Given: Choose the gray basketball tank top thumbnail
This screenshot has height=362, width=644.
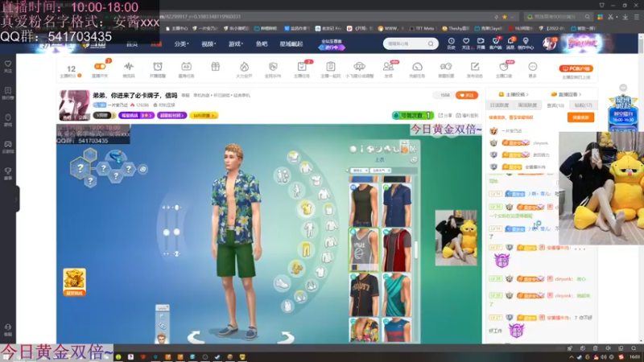Looking at the screenshot, I should (x=364, y=249).
